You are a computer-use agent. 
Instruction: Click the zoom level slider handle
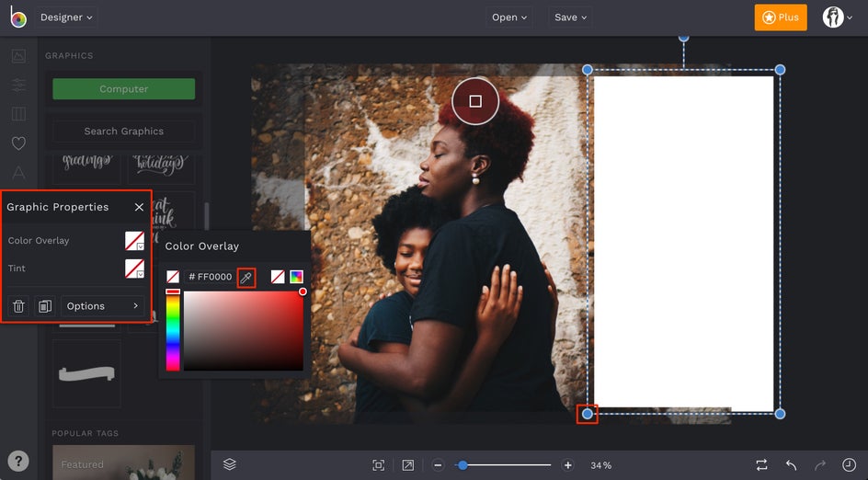(x=463, y=465)
